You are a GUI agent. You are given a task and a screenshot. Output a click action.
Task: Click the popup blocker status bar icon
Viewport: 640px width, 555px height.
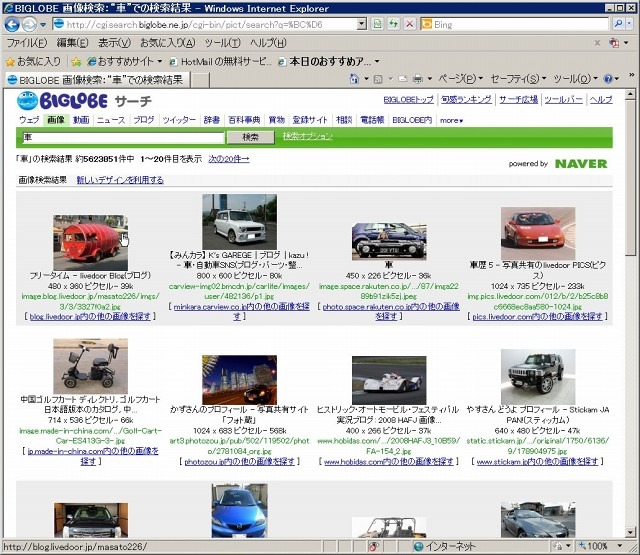[x=373, y=546]
